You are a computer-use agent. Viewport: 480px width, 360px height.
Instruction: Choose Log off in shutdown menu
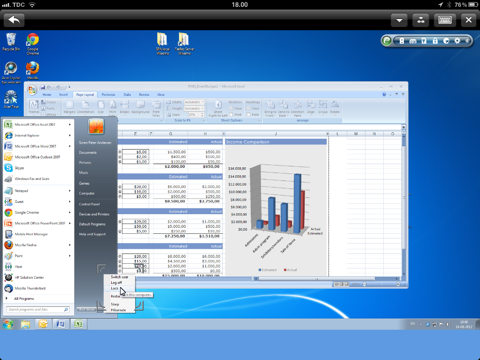[119, 283]
